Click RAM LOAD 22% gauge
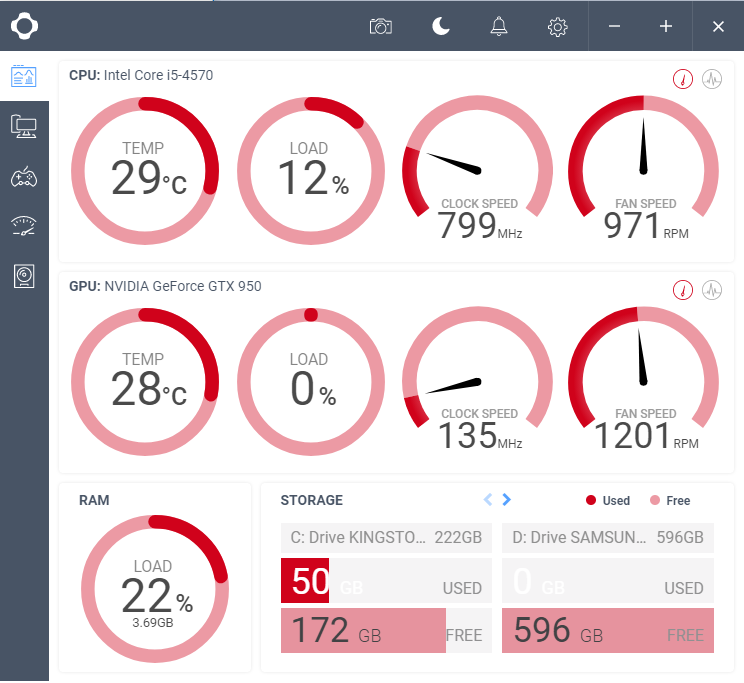 point(155,589)
